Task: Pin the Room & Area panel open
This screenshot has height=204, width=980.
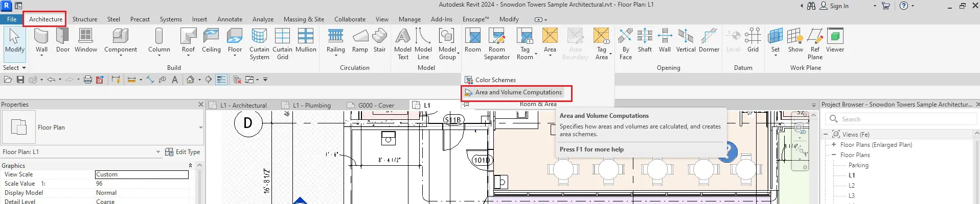Action: tap(466, 104)
